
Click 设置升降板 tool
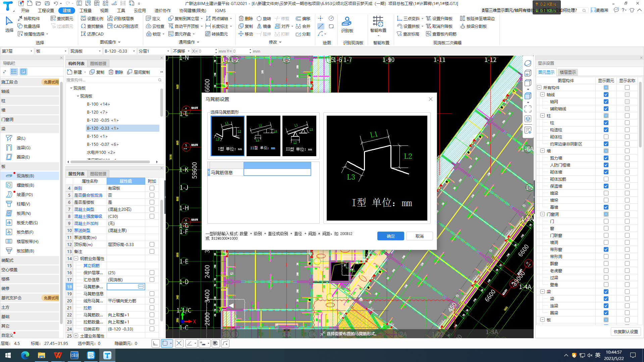[439, 18]
